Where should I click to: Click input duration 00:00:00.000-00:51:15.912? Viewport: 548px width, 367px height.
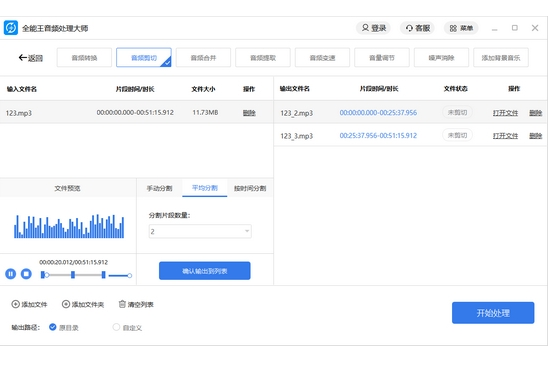click(135, 112)
